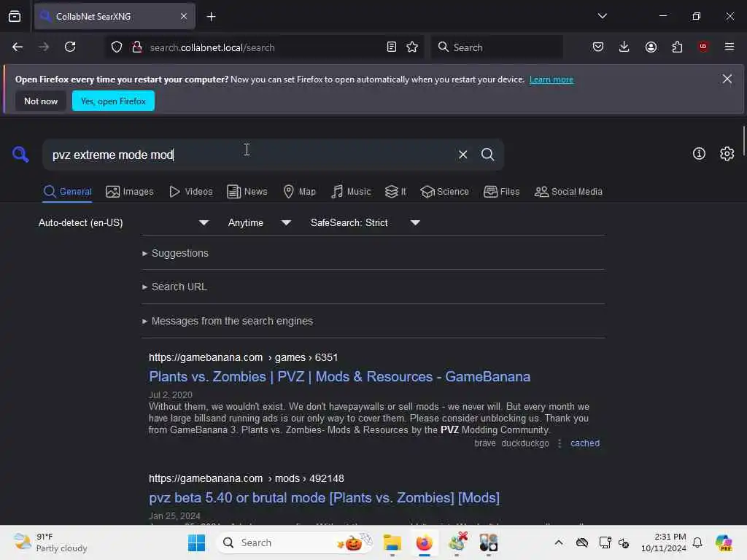
Task: Click the SearXNG magnifier logo
Action: [x=20, y=155]
